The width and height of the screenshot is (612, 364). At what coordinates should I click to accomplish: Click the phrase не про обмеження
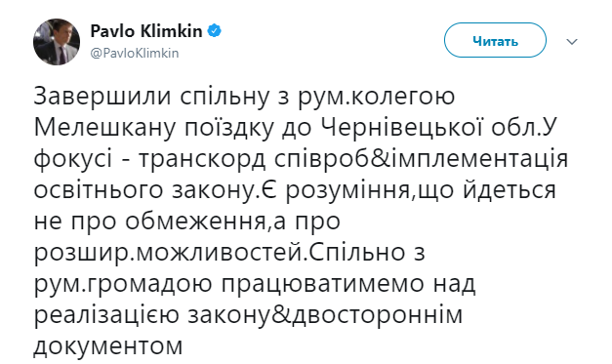pyautogui.click(x=150, y=222)
